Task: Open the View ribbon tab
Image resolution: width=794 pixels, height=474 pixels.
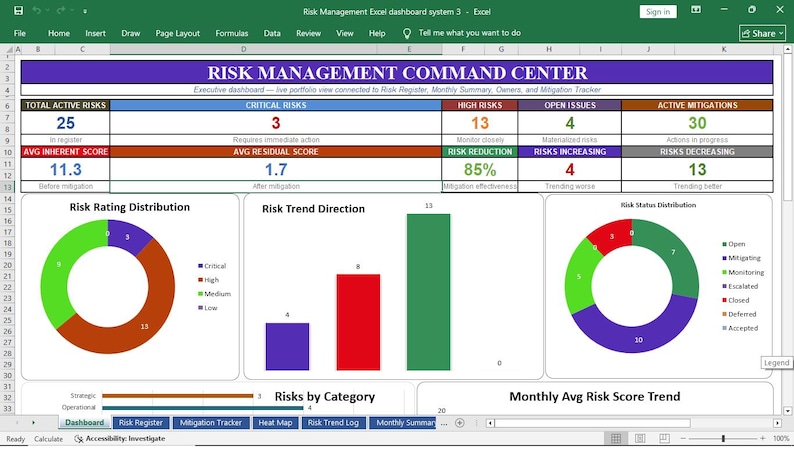Action: tap(345, 33)
